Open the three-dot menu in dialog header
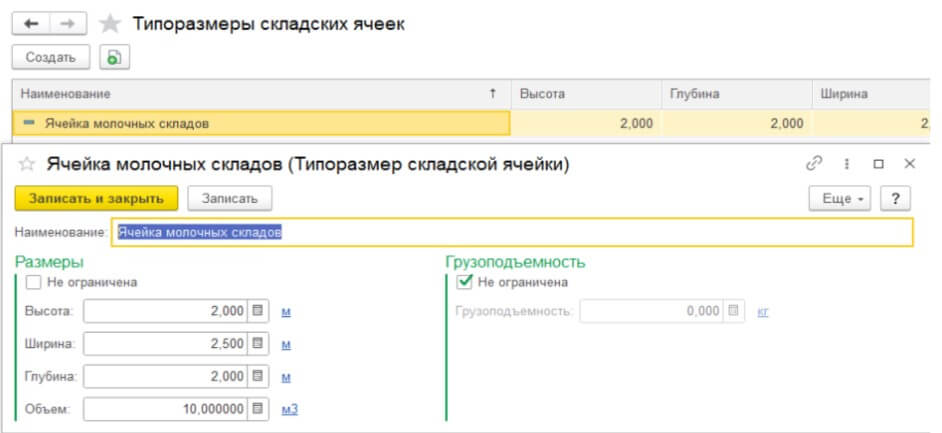 pyautogui.click(x=846, y=163)
